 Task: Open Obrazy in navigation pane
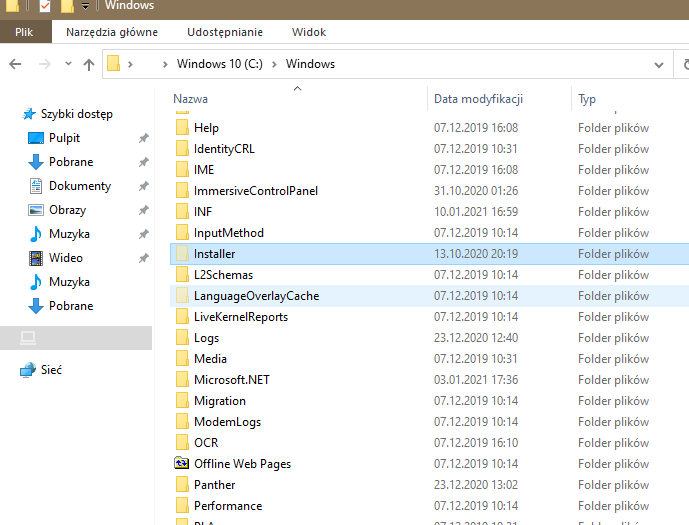point(67,210)
